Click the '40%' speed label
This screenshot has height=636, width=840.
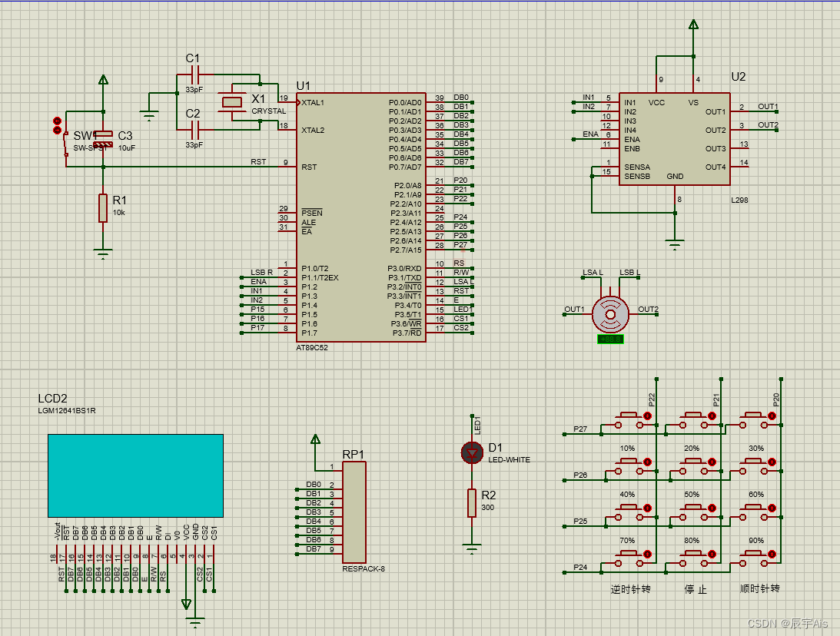click(627, 494)
